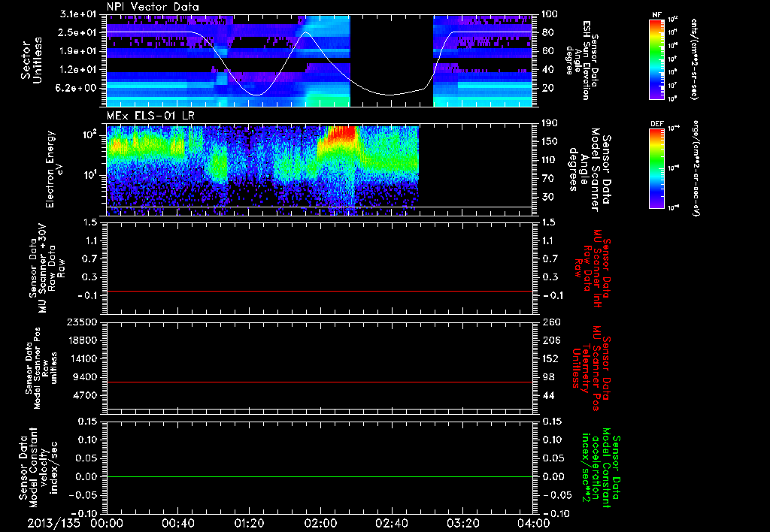Click the red MU Scanner Int Raw Data label
Image resolution: width=770 pixels, height=532 pixels.
(x=593, y=268)
